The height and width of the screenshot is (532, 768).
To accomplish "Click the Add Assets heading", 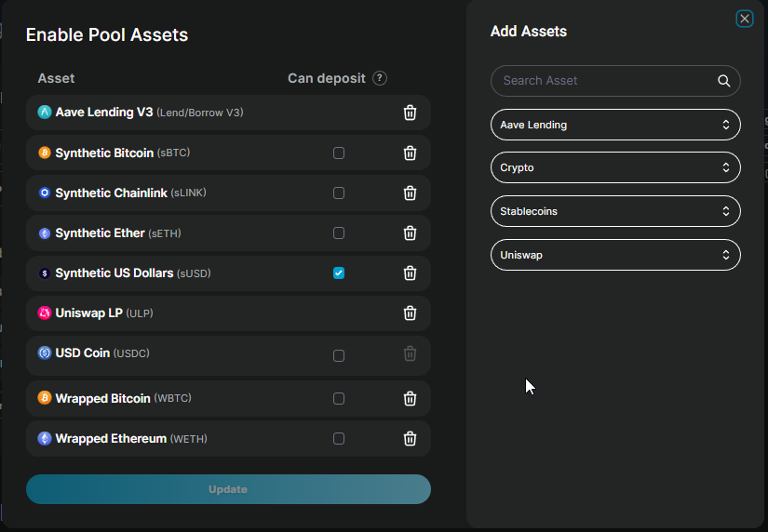I will coord(529,32).
